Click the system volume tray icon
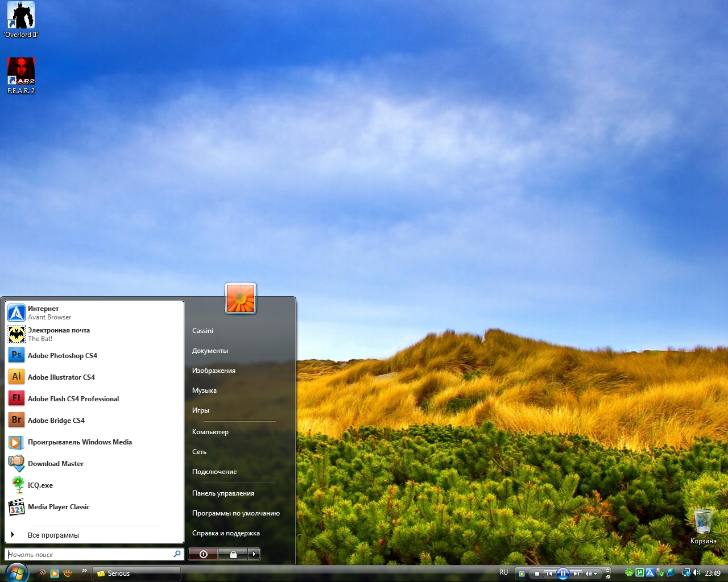The image size is (728, 582). (696, 573)
